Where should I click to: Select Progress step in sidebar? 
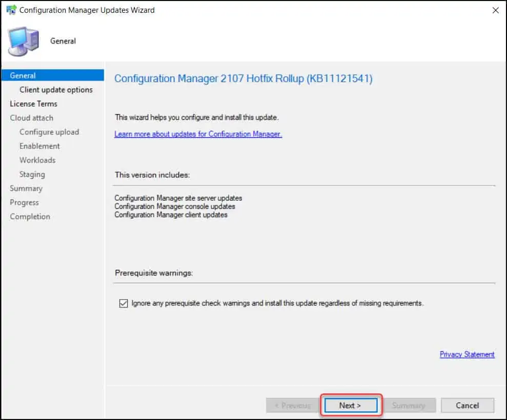point(24,202)
